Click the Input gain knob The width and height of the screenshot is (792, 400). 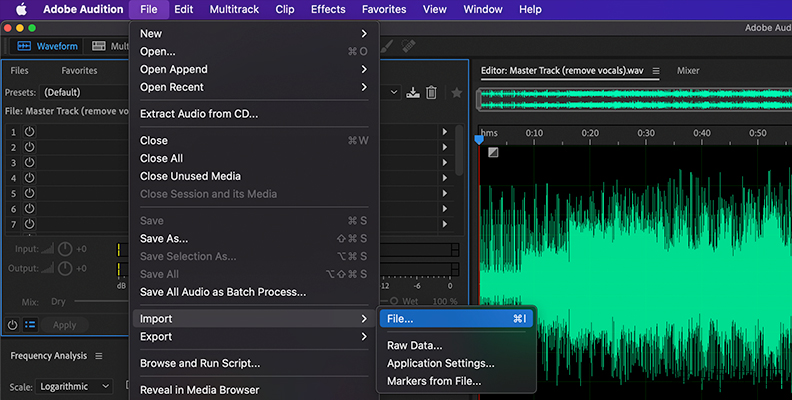(x=65, y=249)
